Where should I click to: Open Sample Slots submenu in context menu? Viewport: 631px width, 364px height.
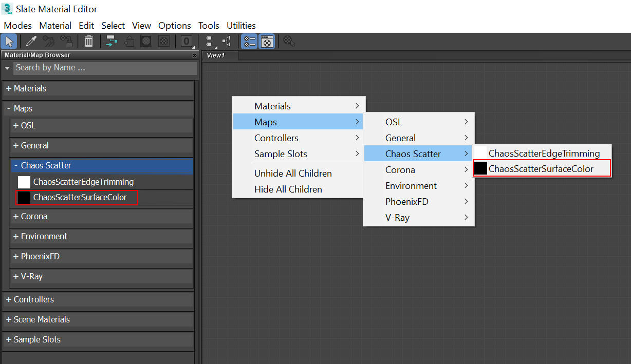coord(299,154)
